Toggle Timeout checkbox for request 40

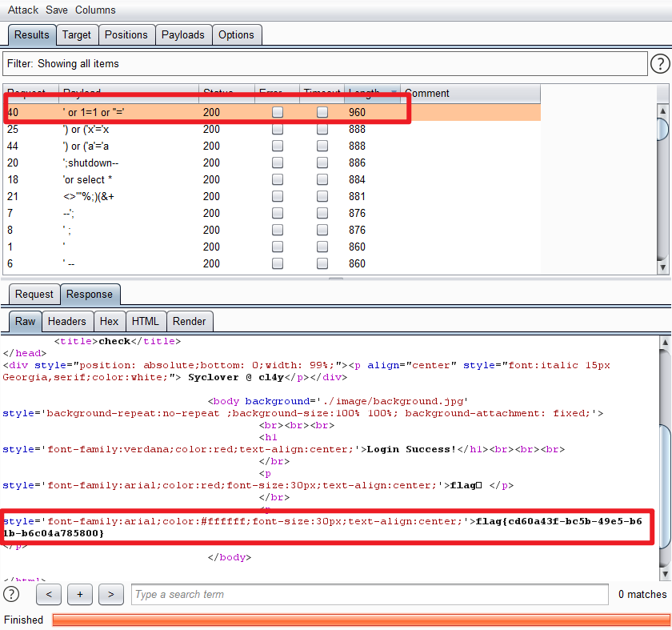[322, 112]
